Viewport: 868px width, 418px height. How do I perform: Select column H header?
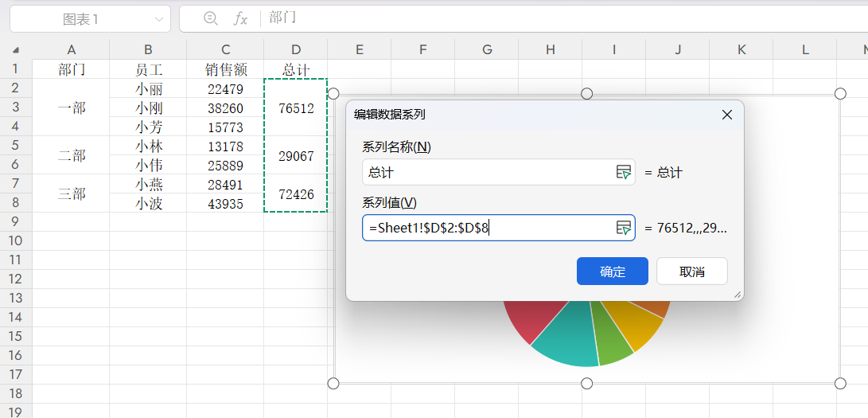coord(551,50)
